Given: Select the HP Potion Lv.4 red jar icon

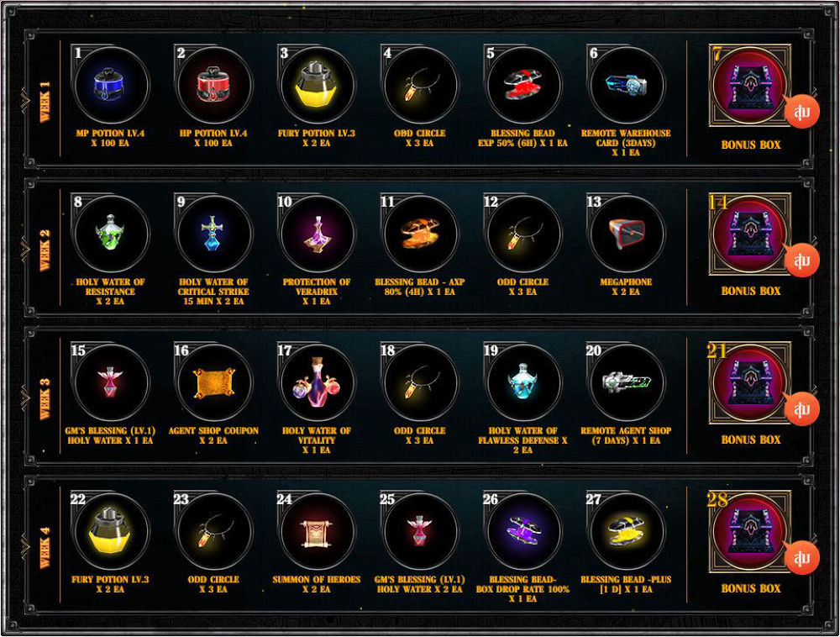Looking at the screenshot, I should 213,86.
